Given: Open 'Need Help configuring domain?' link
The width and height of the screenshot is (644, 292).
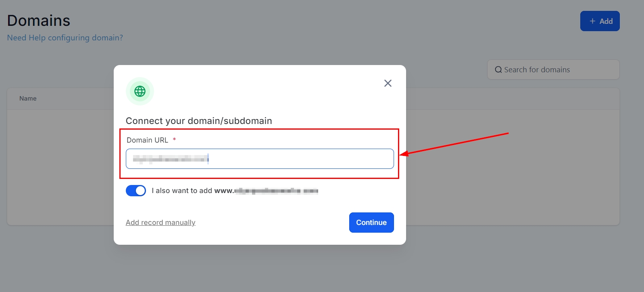Looking at the screenshot, I should (65, 38).
